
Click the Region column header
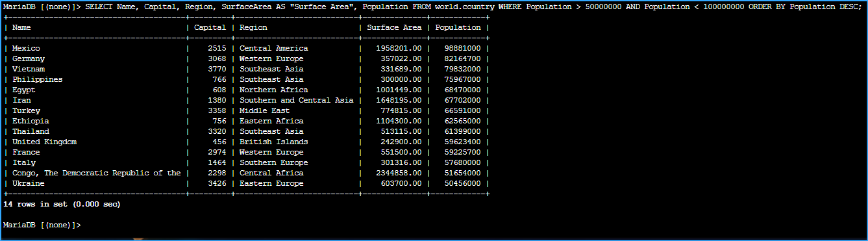253,28
